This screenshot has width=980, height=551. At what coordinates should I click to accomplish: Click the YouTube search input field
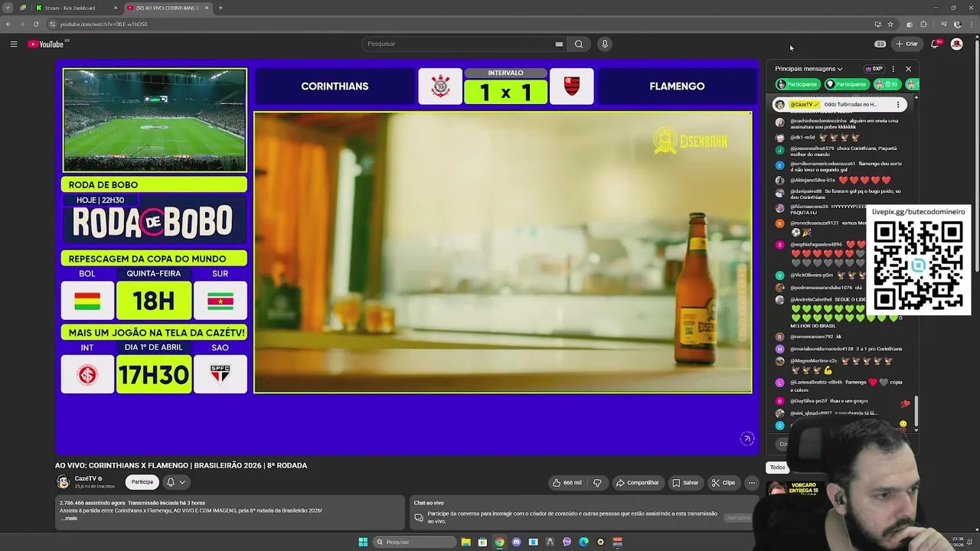tap(459, 44)
